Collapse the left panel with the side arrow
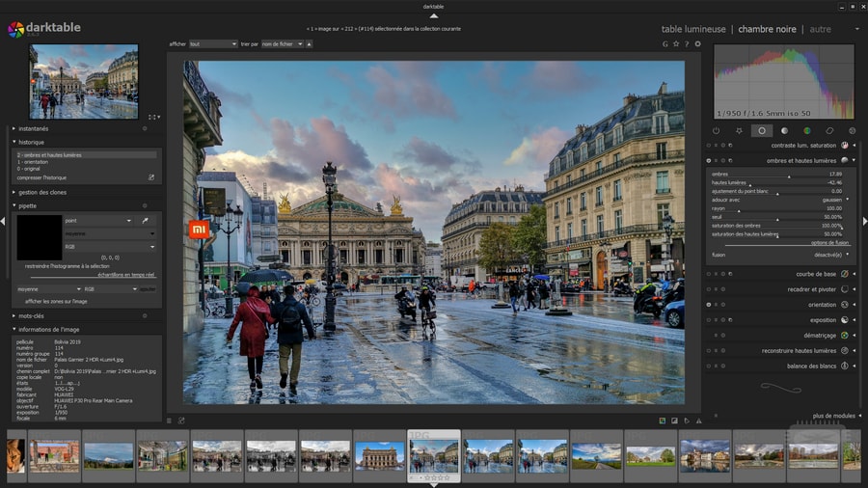The width and height of the screenshot is (868, 488). tap(3, 221)
